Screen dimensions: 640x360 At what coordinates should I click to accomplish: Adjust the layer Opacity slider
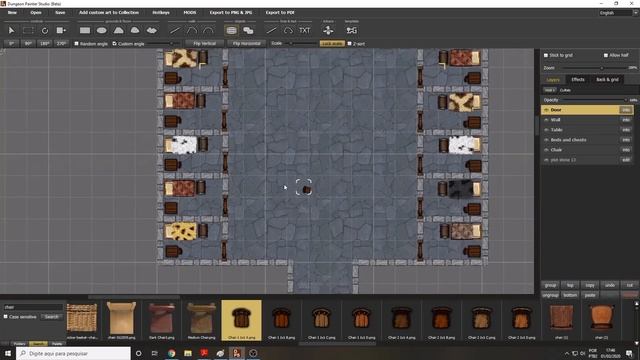coord(594,100)
